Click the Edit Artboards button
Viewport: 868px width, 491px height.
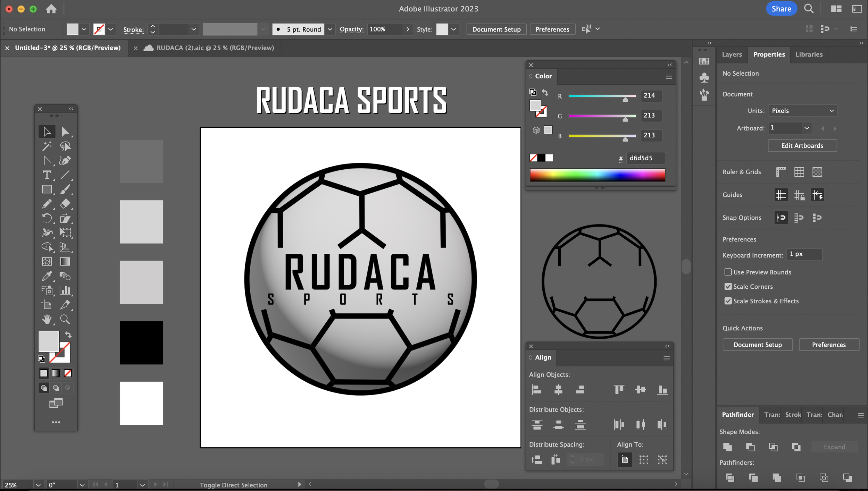pos(802,146)
